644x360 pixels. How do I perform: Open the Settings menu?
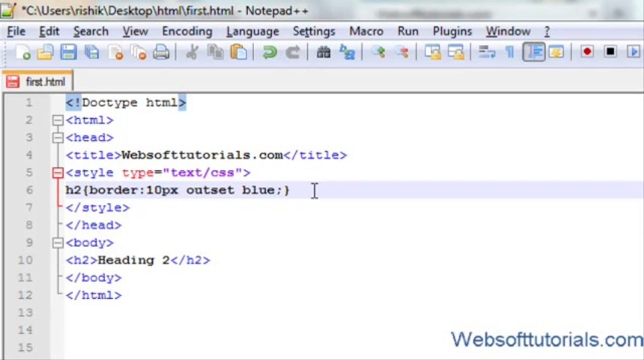[314, 31]
